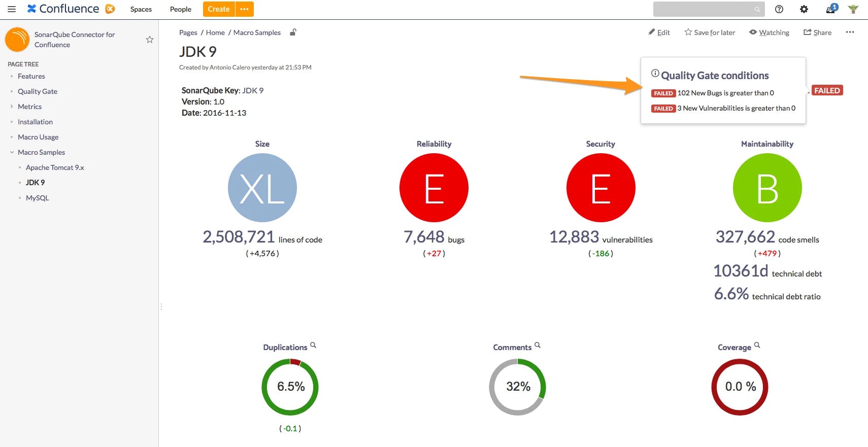Open page restrictions lock icon
The width and height of the screenshot is (868, 447).
293,32
